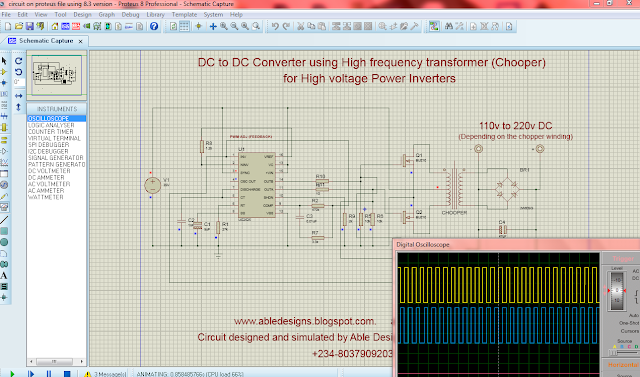Select the 2D circle drawing tool
This screenshot has height=377, width=640.
4,242
